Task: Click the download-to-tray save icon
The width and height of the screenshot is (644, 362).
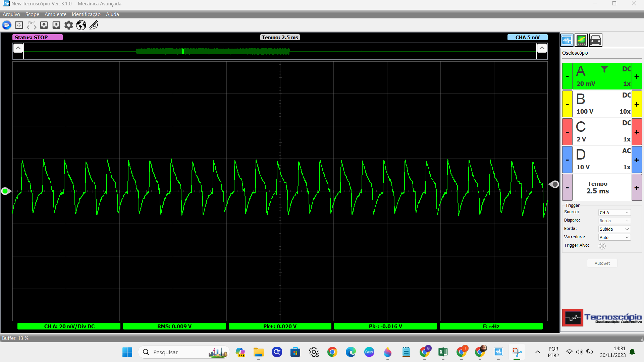Action: (44, 25)
